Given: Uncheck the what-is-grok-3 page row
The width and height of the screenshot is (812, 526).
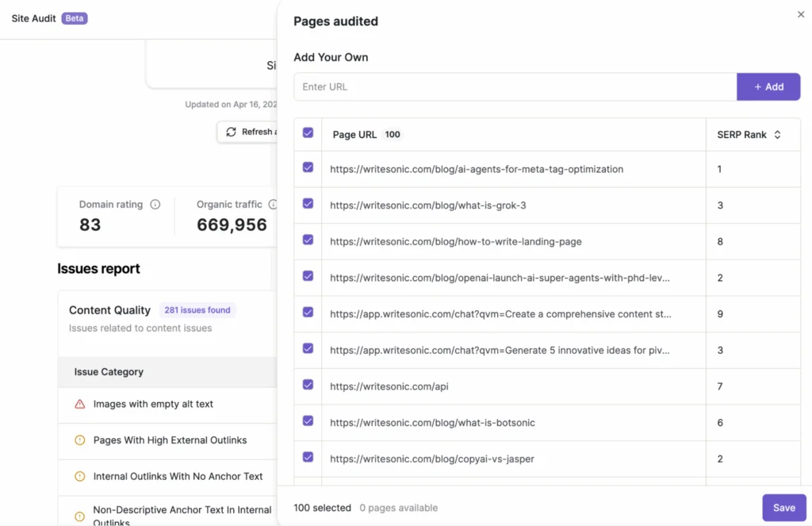Looking at the screenshot, I should pos(308,205).
